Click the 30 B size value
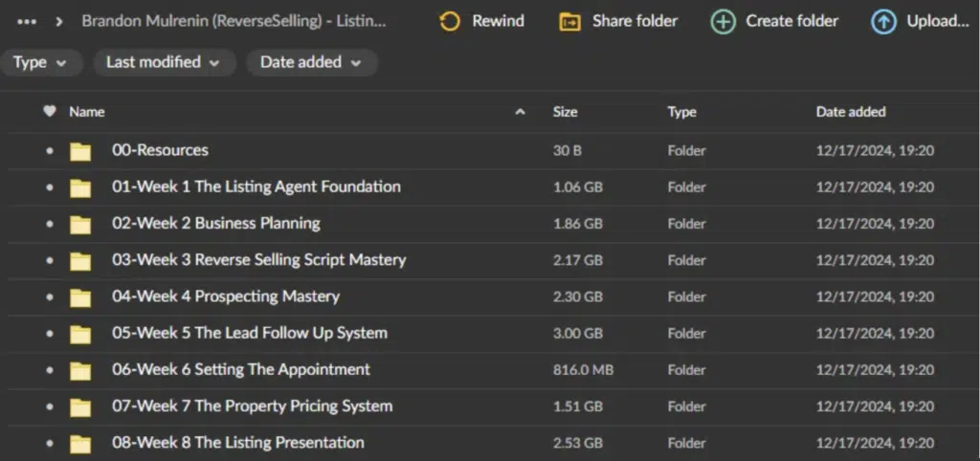This screenshot has height=461, width=980. (567, 150)
